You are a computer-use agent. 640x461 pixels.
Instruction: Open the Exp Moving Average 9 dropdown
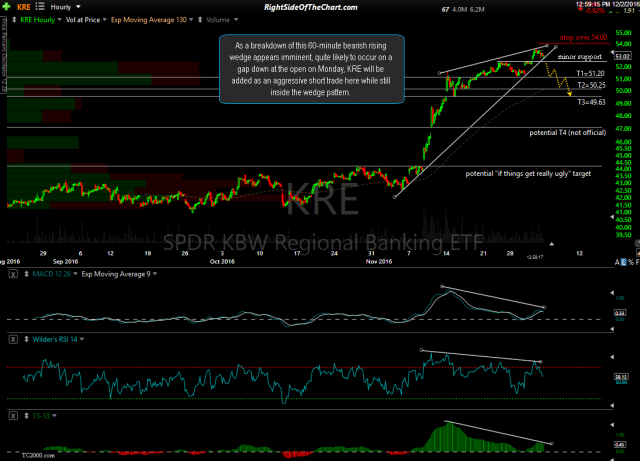click(x=155, y=274)
